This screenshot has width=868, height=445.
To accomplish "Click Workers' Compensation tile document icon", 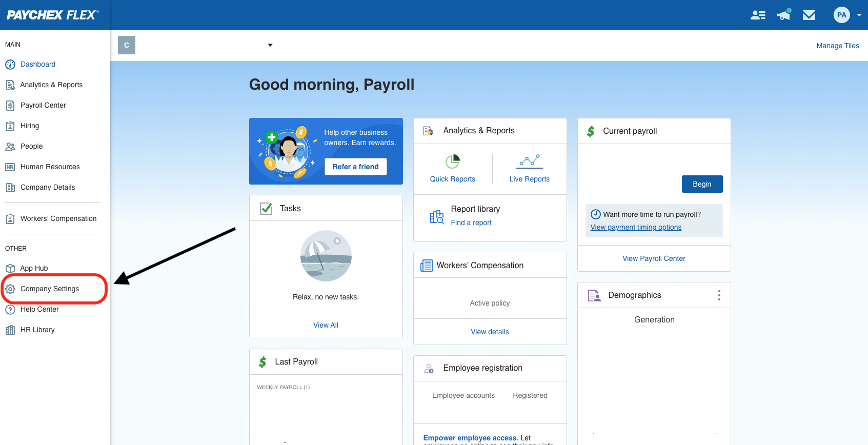I will click(x=426, y=266).
